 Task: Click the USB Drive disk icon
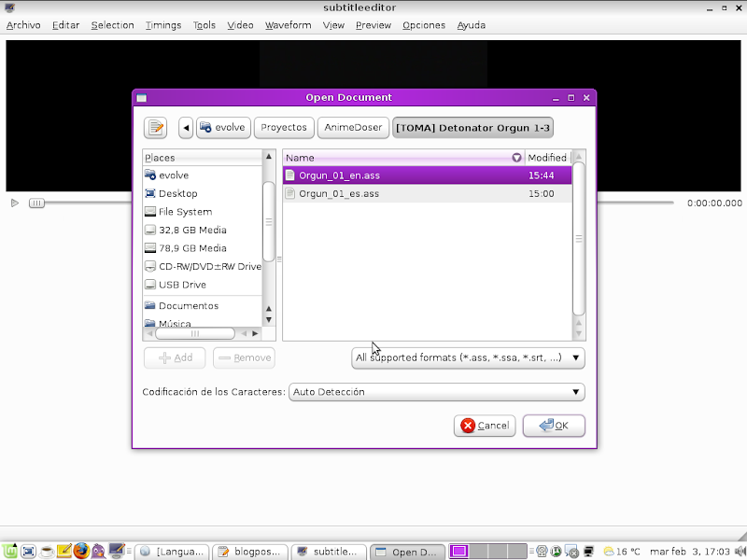tap(150, 285)
